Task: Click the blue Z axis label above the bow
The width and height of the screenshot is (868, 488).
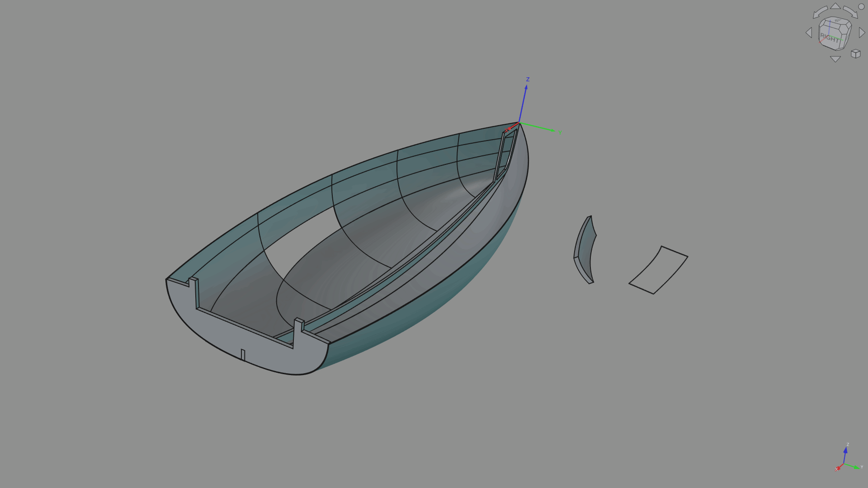Action: point(528,80)
